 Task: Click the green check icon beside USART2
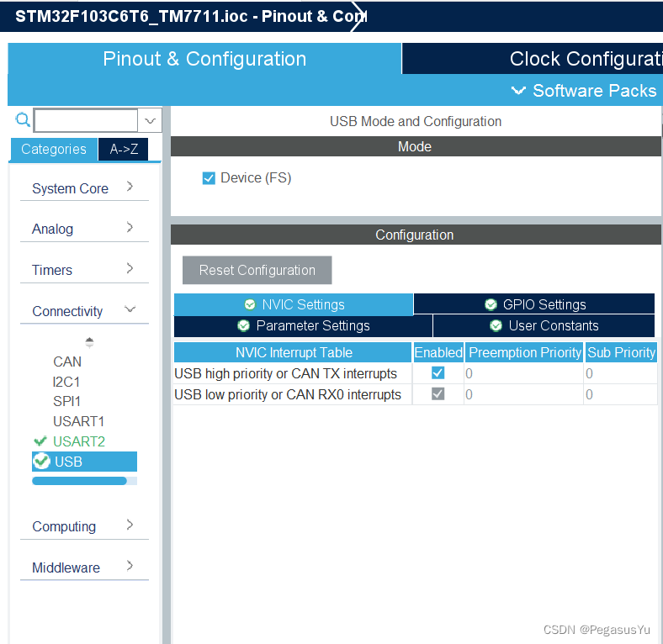(x=40, y=441)
